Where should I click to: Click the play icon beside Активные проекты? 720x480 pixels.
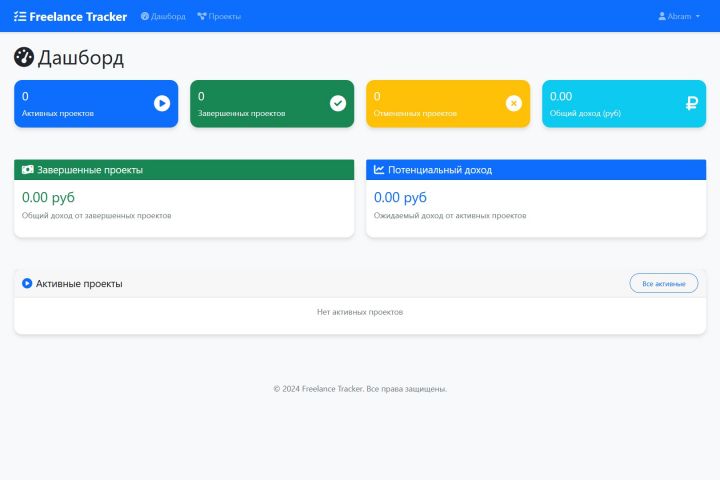point(27,283)
